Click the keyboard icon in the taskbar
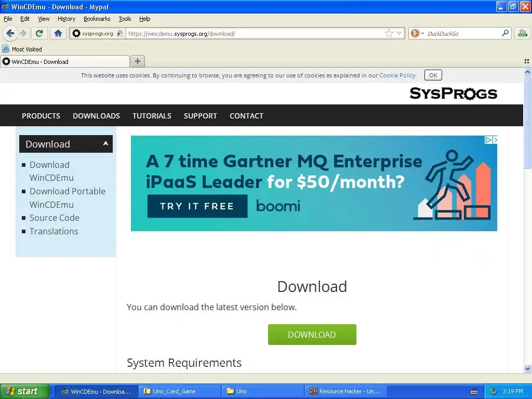The height and width of the screenshot is (399, 532). 474,392
